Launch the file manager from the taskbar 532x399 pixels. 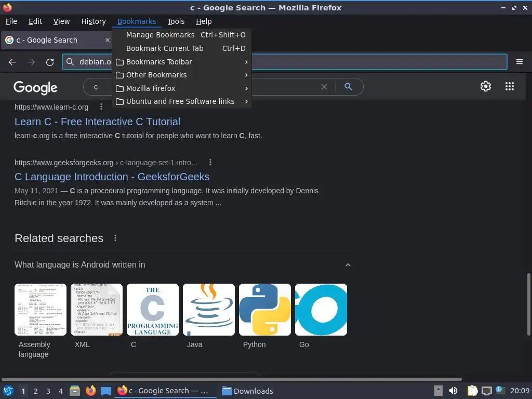click(75, 391)
